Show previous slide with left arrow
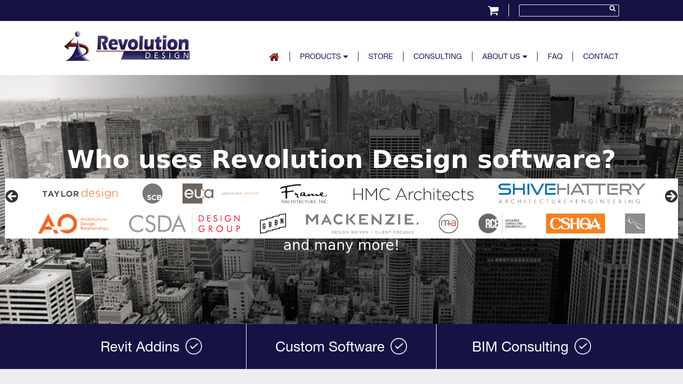The width and height of the screenshot is (683, 384). [x=12, y=196]
